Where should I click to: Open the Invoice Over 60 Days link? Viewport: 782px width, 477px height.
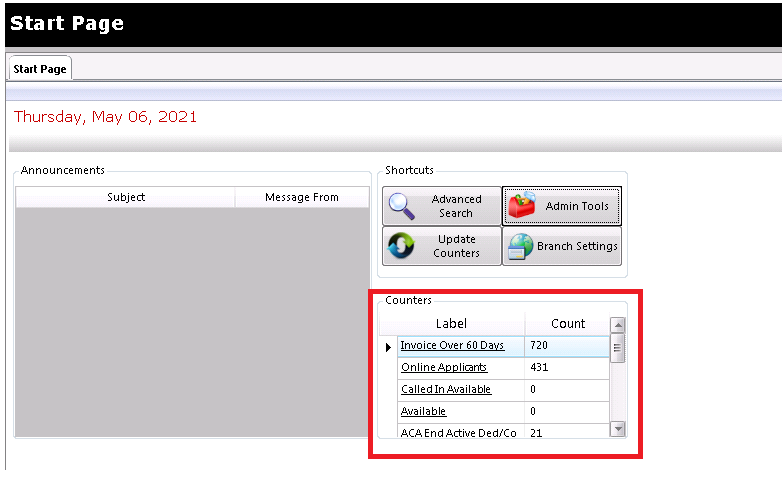coord(452,346)
